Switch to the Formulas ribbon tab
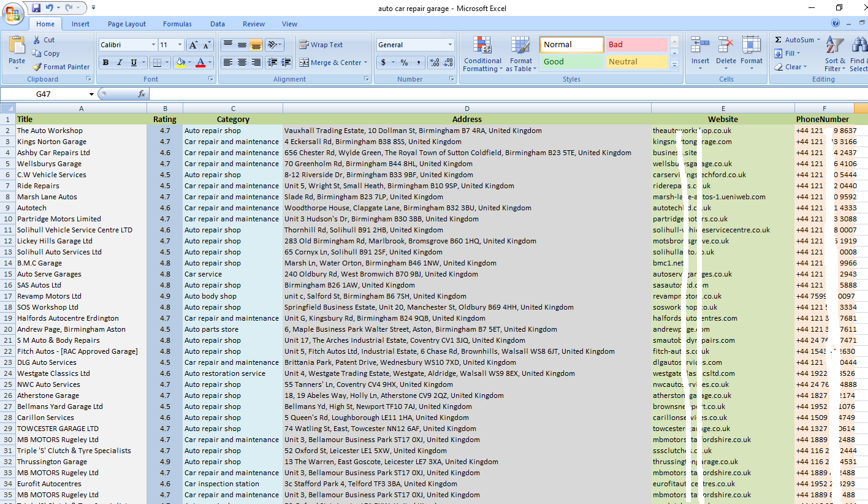The width and height of the screenshot is (868, 504). tap(177, 24)
